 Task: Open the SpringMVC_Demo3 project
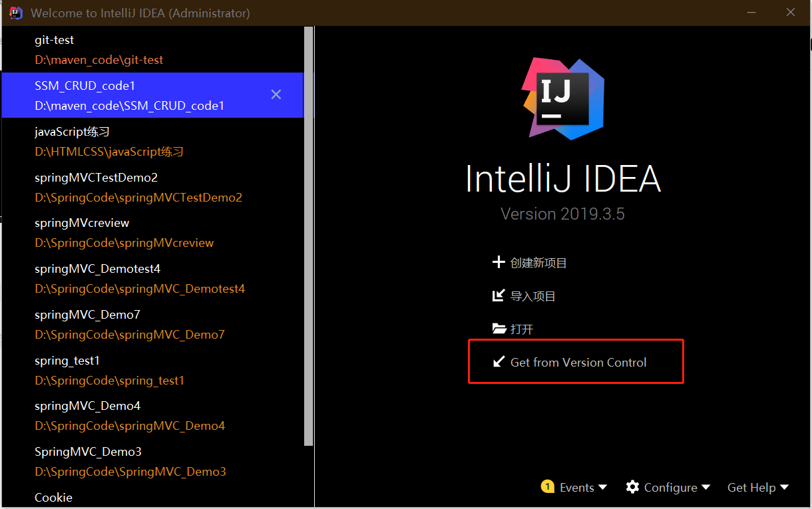click(152, 461)
